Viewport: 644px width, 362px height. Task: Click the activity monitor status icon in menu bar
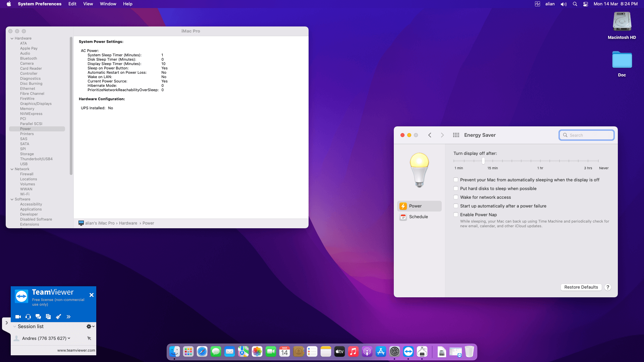tap(537, 4)
